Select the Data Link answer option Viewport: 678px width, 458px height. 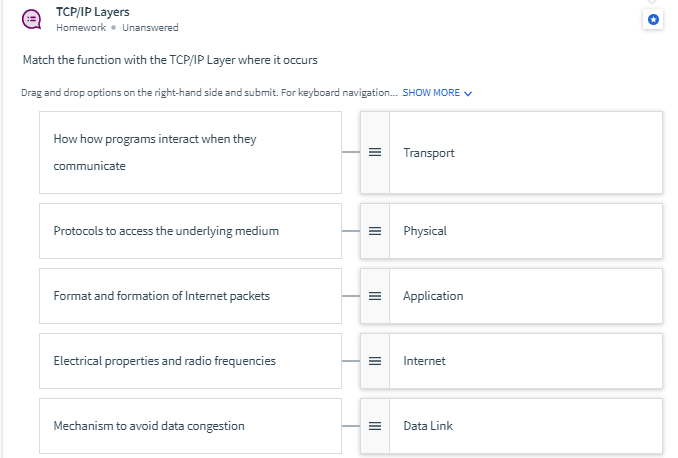[x=525, y=426]
